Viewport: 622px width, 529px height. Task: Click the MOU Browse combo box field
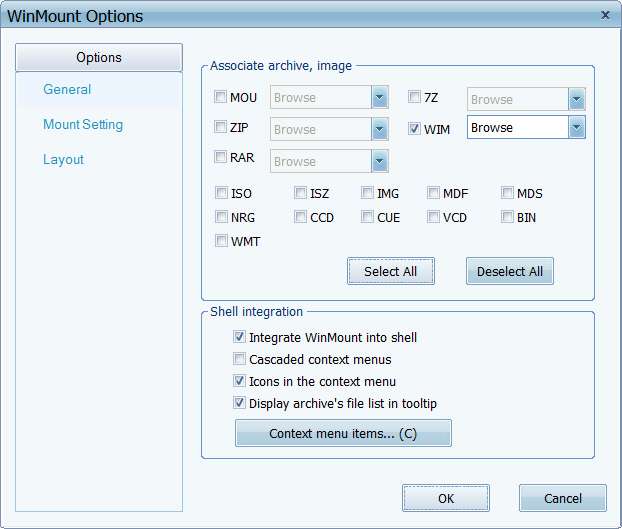coord(329,97)
